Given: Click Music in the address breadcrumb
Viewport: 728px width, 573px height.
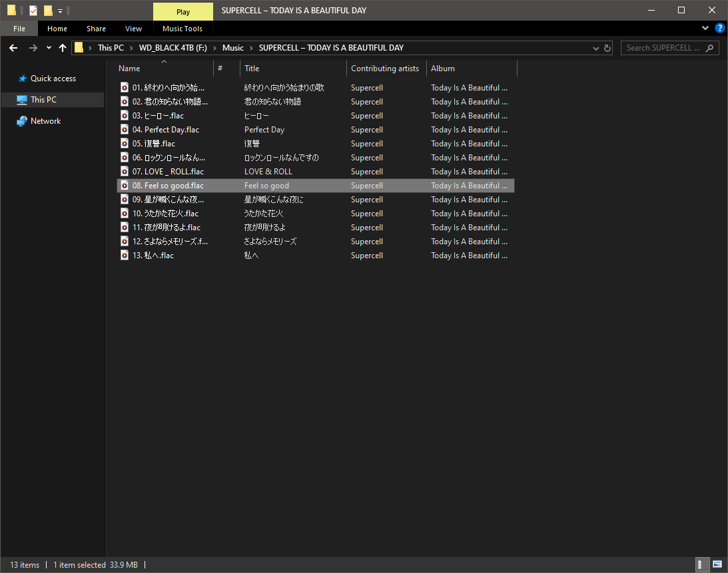Looking at the screenshot, I should click(233, 48).
